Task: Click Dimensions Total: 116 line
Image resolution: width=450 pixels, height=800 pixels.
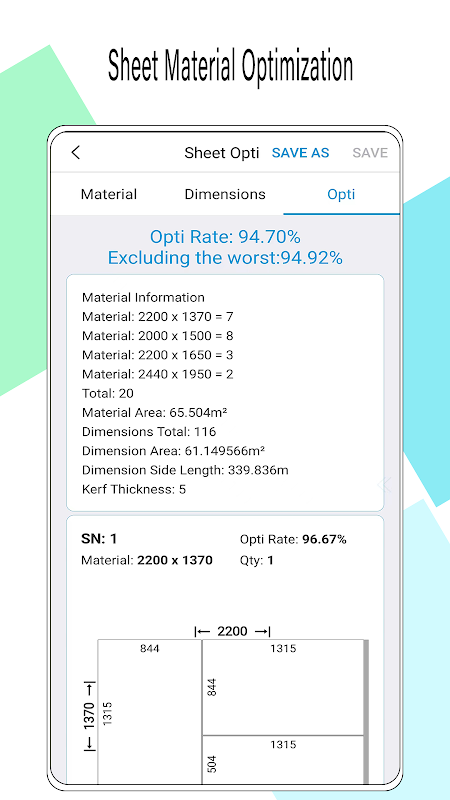Action: pyautogui.click(x=149, y=432)
